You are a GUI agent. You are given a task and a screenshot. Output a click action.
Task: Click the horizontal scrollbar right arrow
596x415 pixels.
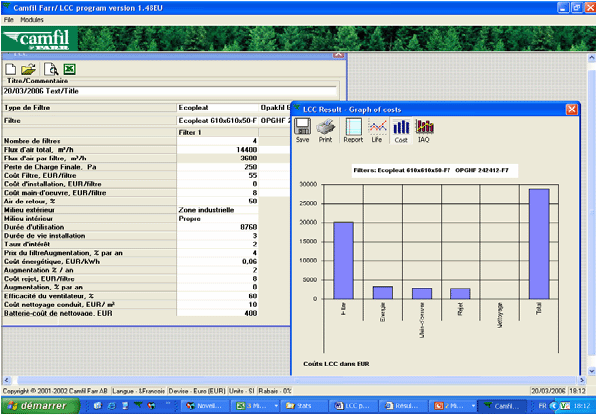point(582,380)
